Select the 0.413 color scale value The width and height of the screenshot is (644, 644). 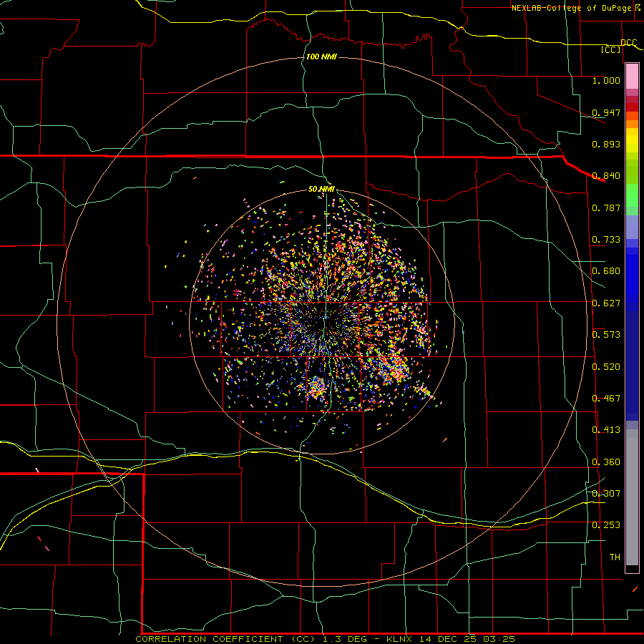[x=606, y=430]
